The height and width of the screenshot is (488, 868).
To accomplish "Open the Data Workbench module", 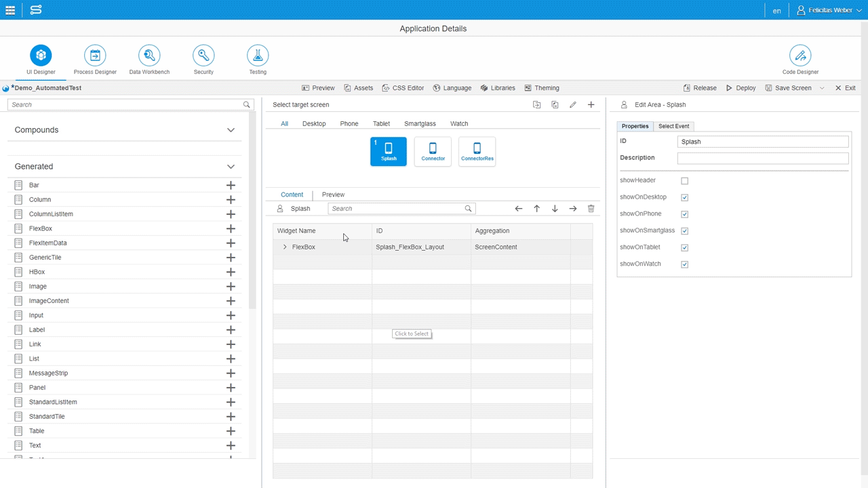I will tap(149, 56).
